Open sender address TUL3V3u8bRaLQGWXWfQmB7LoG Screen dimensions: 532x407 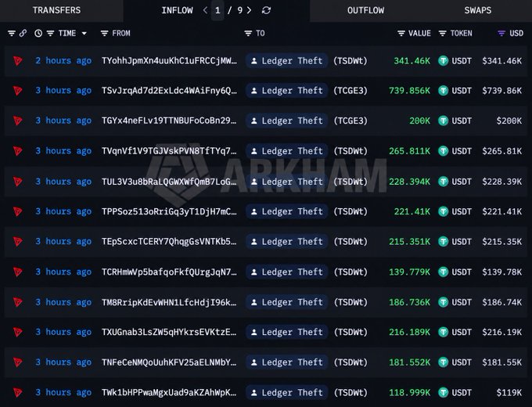point(169,182)
